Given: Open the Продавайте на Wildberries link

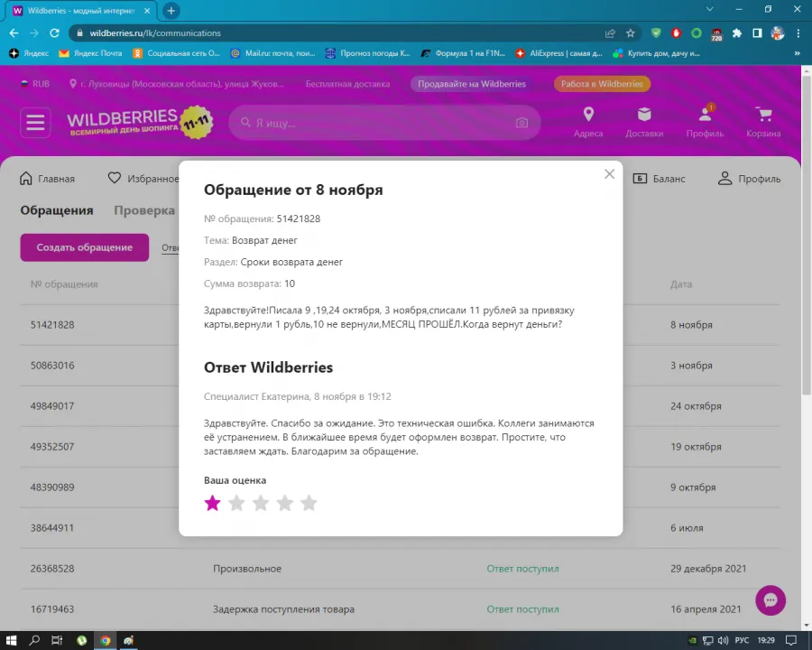Looking at the screenshot, I should click(472, 84).
